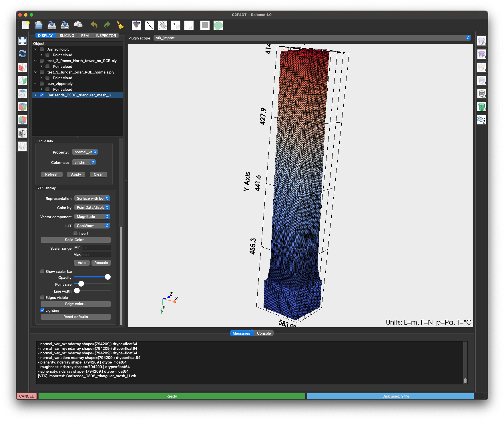Click the undo arrow in the toolbar
Screen dimensions: 504x421
(94, 25)
